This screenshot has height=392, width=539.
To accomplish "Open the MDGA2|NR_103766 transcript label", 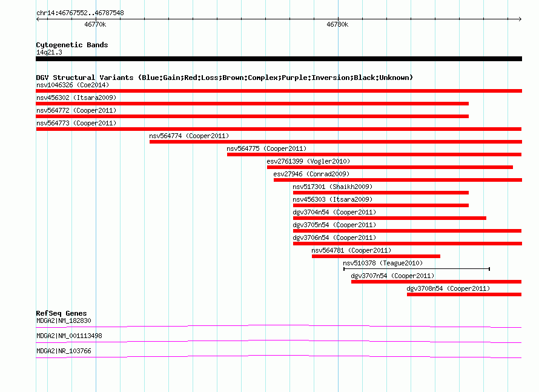I will click(64, 351).
